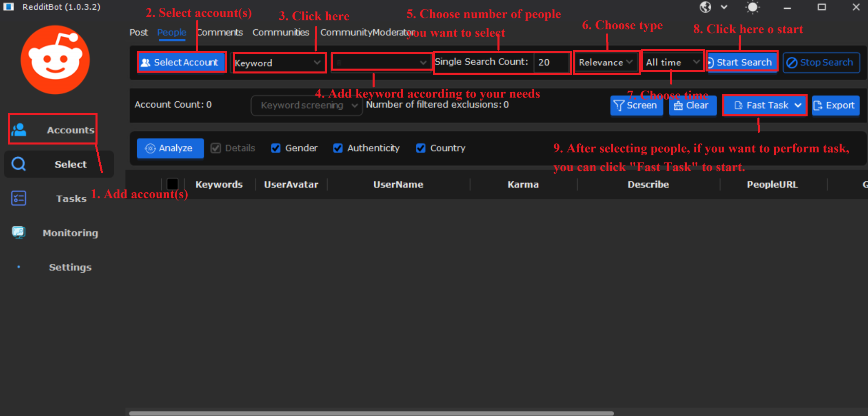
Task: Open the Tasks checklist icon in sidebar
Action: pyautogui.click(x=19, y=198)
